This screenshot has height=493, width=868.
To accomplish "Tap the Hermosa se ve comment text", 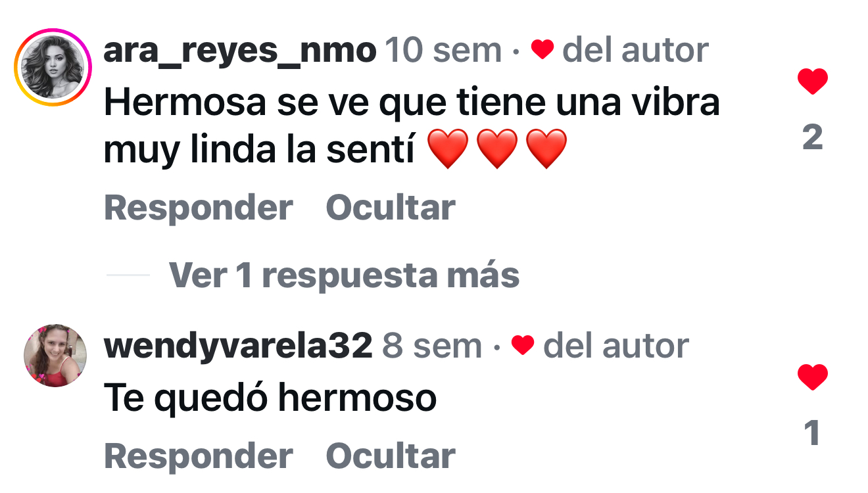I will click(x=412, y=126).
